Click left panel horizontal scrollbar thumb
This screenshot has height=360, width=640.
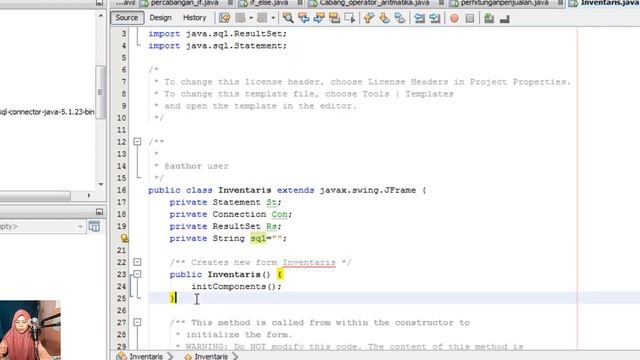click(x=35, y=196)
